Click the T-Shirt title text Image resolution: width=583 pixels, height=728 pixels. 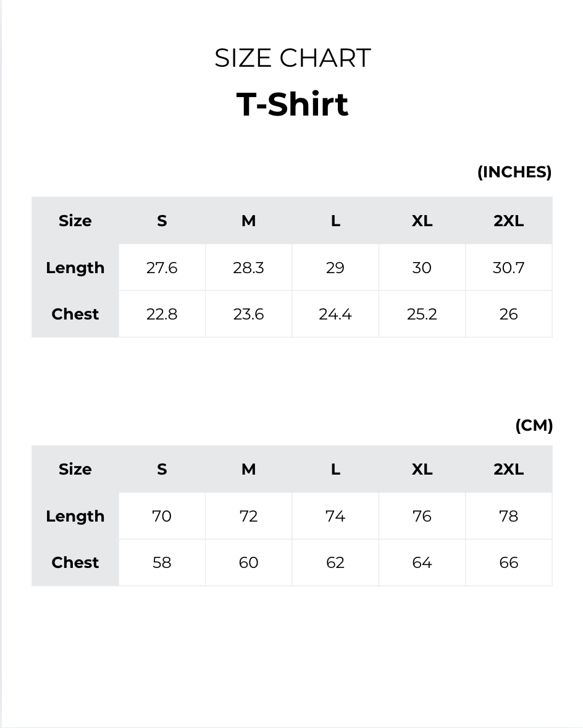pos(292,104)
